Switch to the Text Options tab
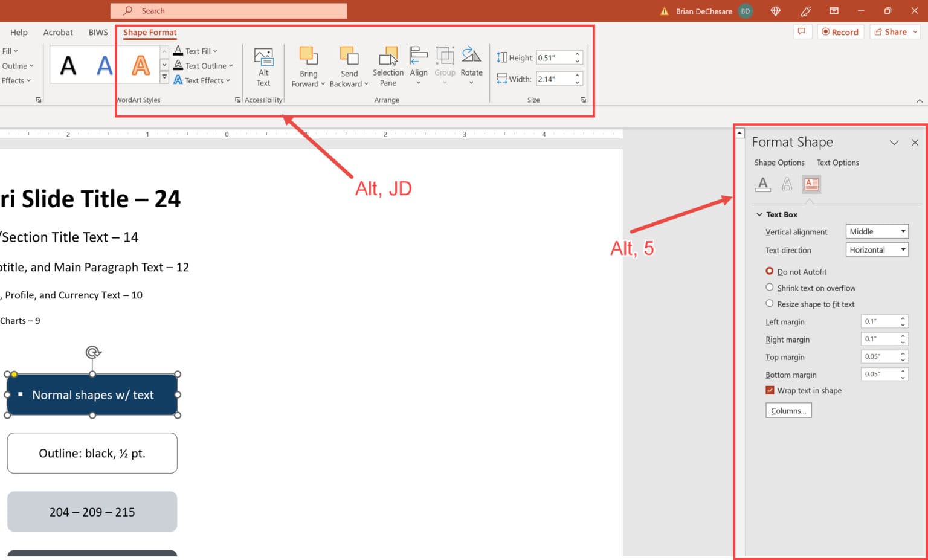The height and width of the screenshot is (560, 928). pyautogui.click(x=838, y=162)
